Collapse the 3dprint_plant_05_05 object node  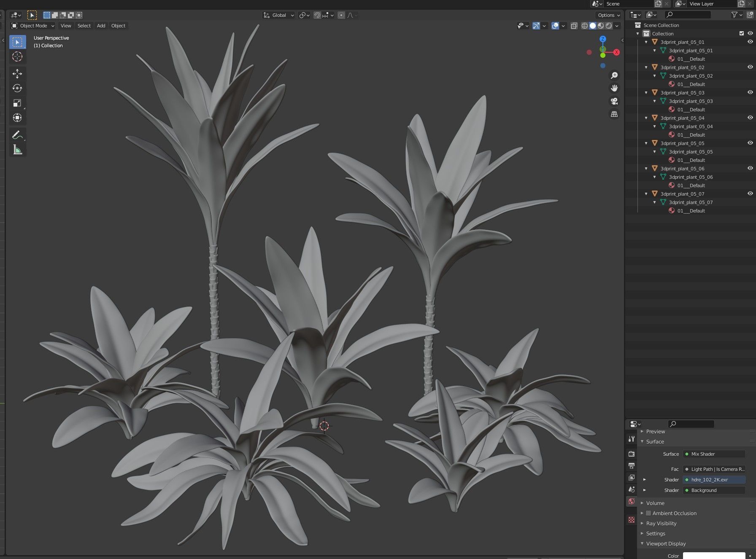click(646, 143)
